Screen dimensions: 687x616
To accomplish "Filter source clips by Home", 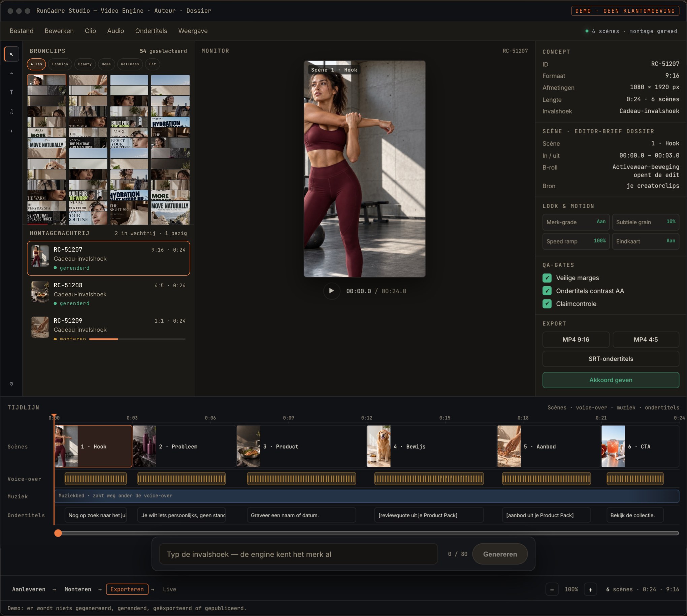I will pyautogui.click(x=106, y=64).
